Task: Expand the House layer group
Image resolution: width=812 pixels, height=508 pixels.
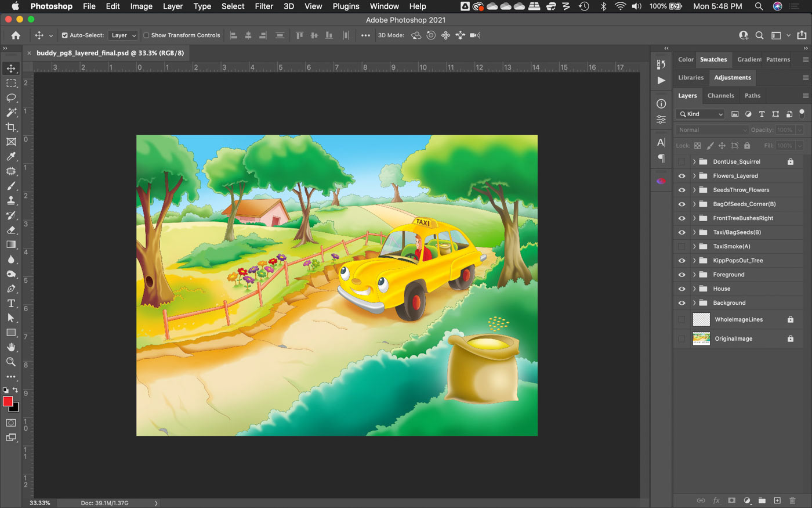Action: pos(694,289)
